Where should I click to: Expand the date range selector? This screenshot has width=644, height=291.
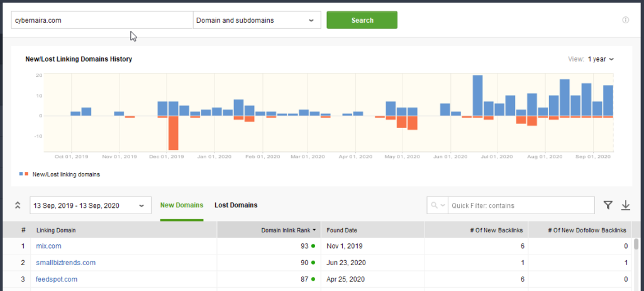click(x=91, y=205)
